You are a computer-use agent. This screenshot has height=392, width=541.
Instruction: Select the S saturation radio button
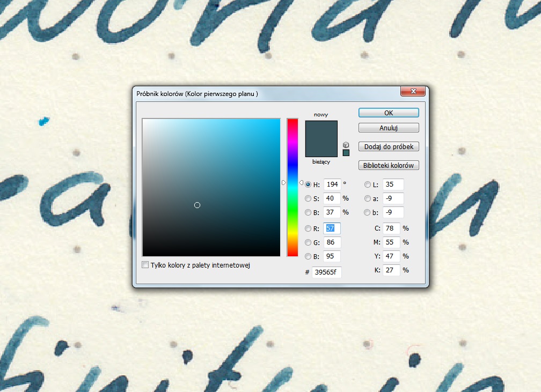pos(308,198)
